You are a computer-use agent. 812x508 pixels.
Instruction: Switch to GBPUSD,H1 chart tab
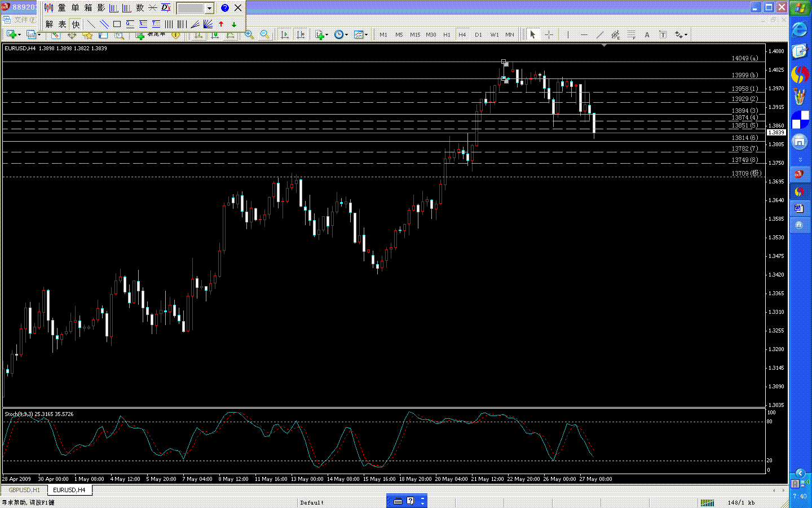click(x=24, y=490)
